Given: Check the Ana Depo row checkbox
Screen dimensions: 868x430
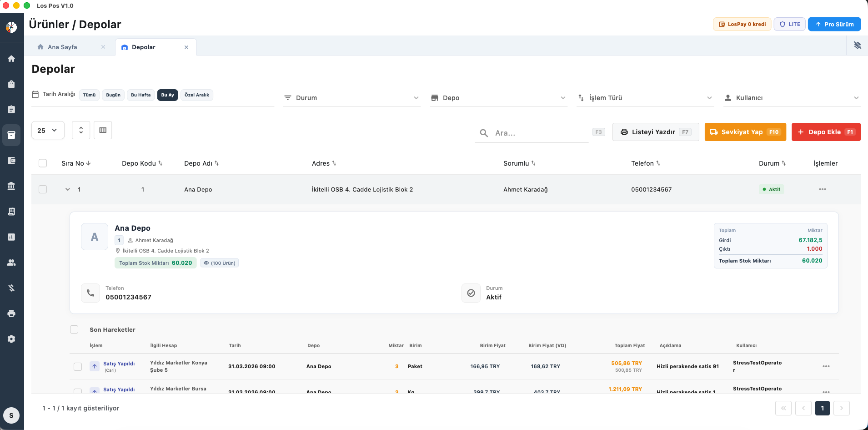Looking at the screenshot, I should coord(43,189).
